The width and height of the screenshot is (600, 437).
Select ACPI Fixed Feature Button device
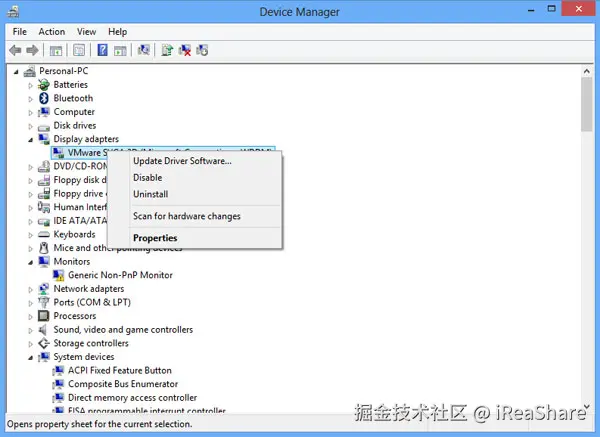[120, 370]
